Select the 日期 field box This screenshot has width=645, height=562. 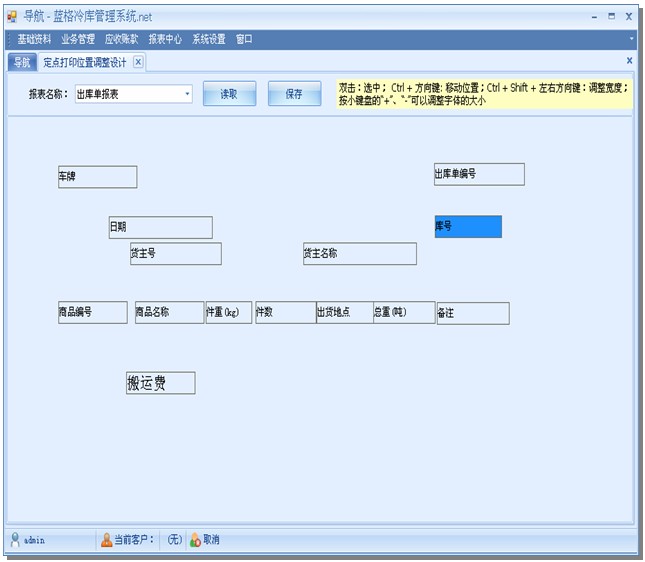click(161, 227)
